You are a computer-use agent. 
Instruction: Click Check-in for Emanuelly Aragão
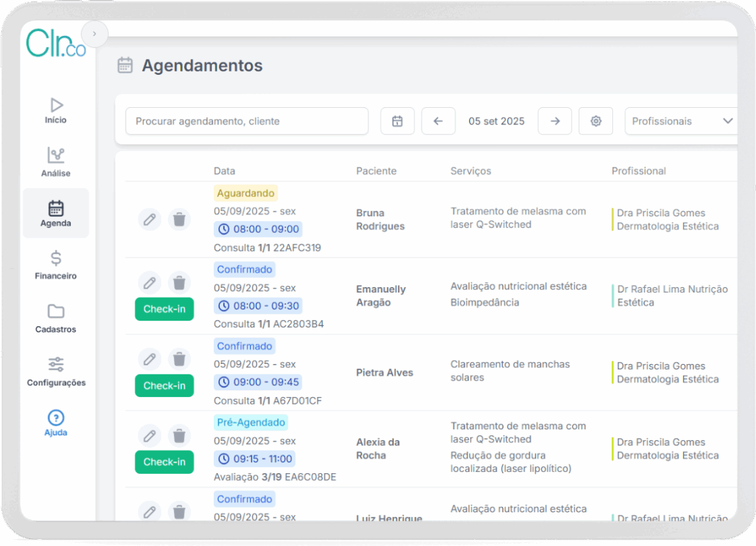[164, 309]
